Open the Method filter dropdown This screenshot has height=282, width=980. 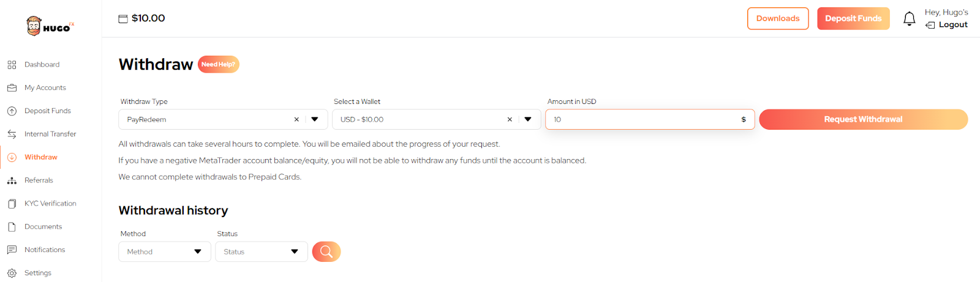[164, 251]
